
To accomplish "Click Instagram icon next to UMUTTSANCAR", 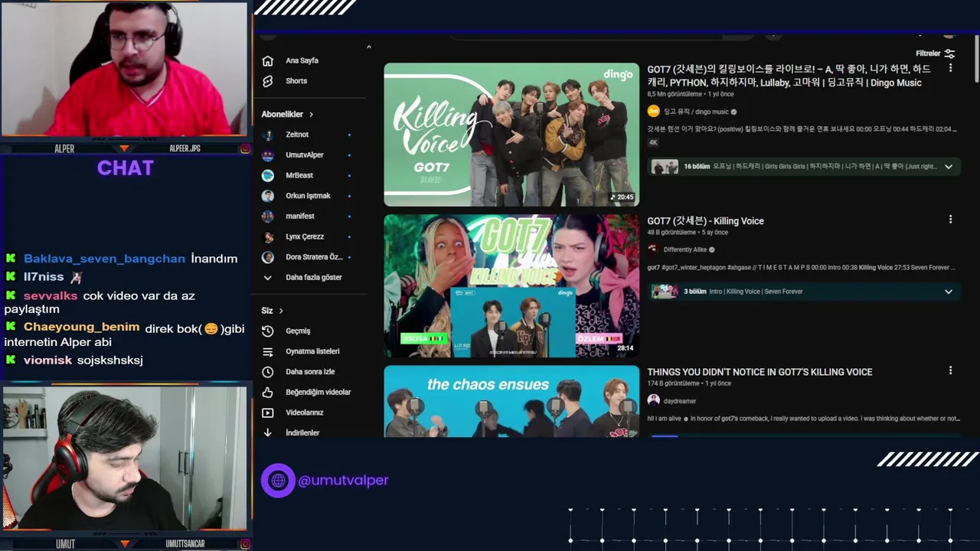I will coord(245,544).
